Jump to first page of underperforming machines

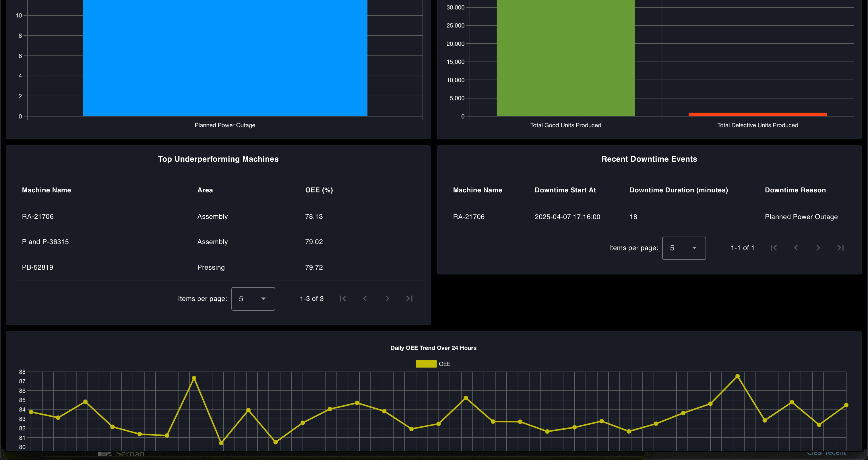(343, 299)
